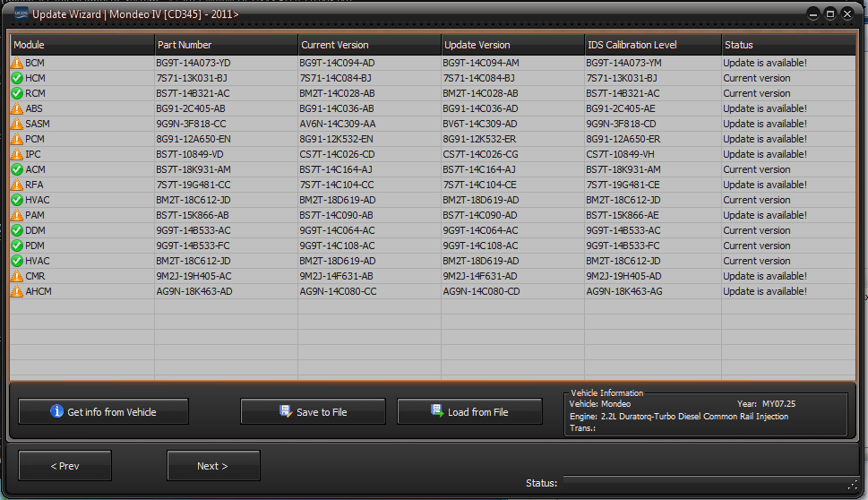Click the green check icon beside ACM
This screenshot has height=500, width=868.
point(17,170)
